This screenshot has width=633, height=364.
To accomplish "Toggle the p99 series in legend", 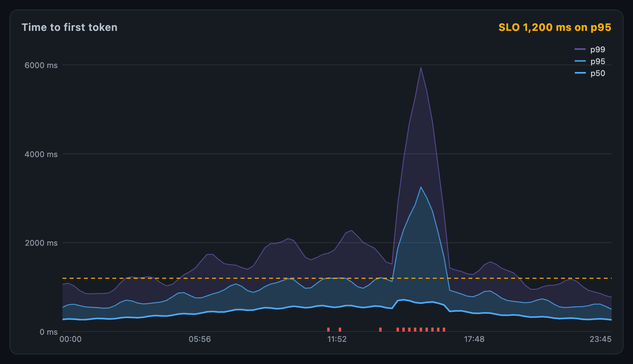I will point(590,49).
